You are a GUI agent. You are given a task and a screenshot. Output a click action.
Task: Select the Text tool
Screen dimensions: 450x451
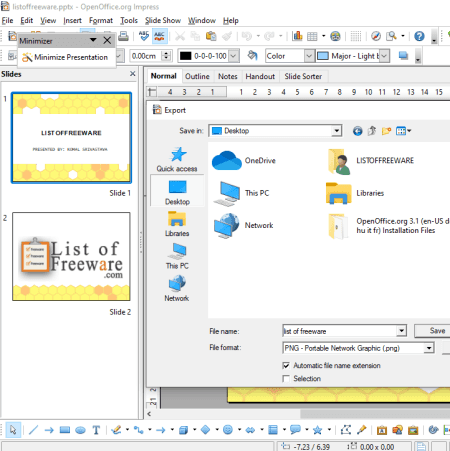(96, 430)
